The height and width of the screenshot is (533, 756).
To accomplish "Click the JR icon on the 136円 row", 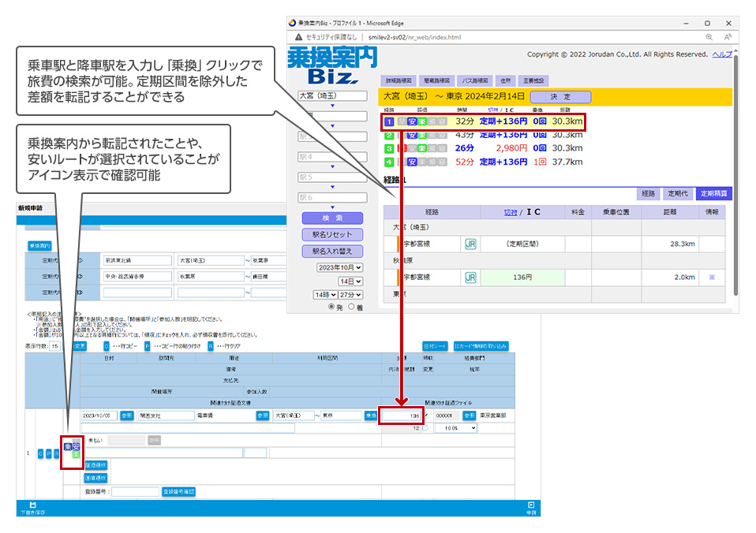I will point(471,278).
